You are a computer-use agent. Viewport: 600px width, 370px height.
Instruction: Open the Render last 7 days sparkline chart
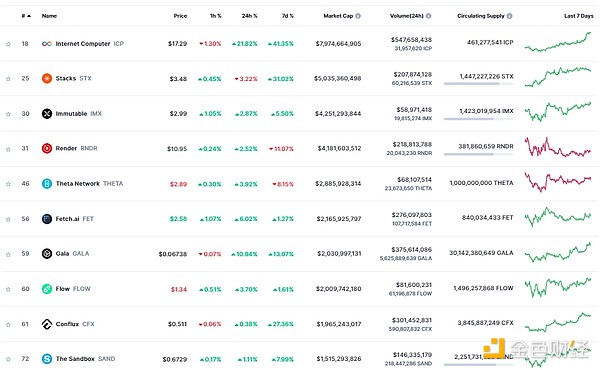tap(558, 148)
